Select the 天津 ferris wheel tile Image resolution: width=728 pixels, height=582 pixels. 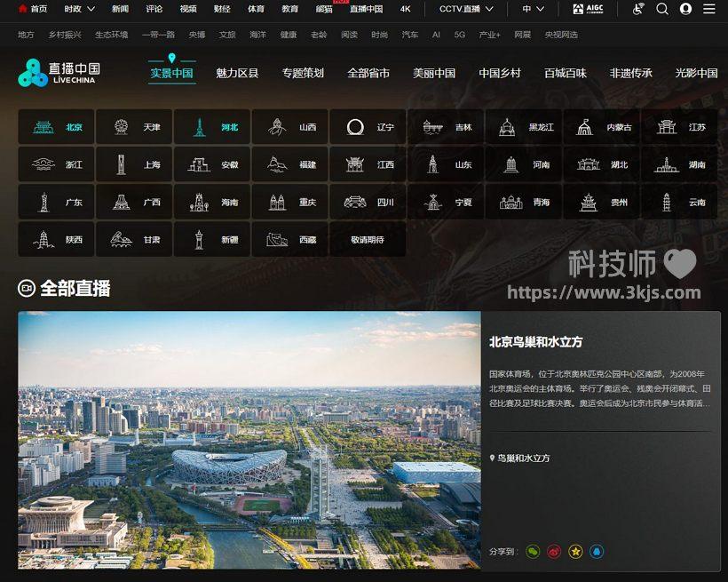click(134, 126)
